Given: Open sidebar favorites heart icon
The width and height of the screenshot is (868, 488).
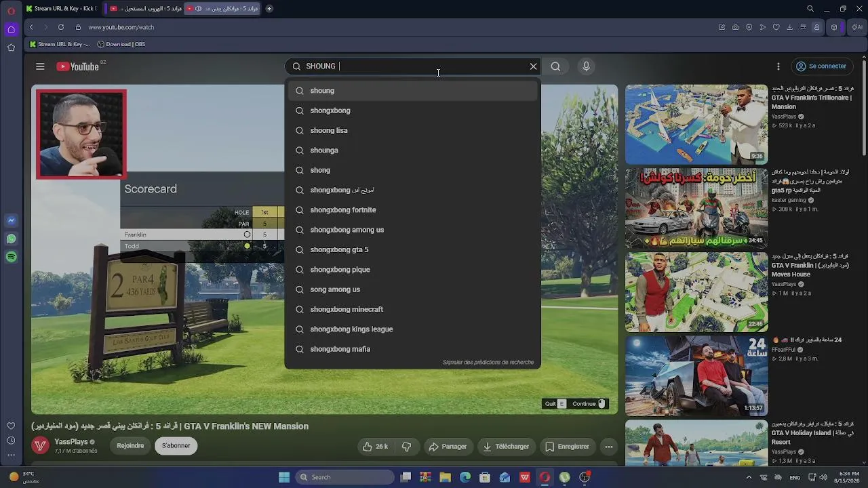Looking at the screenshot, I should pyautogui.click(x=11, y=426).
